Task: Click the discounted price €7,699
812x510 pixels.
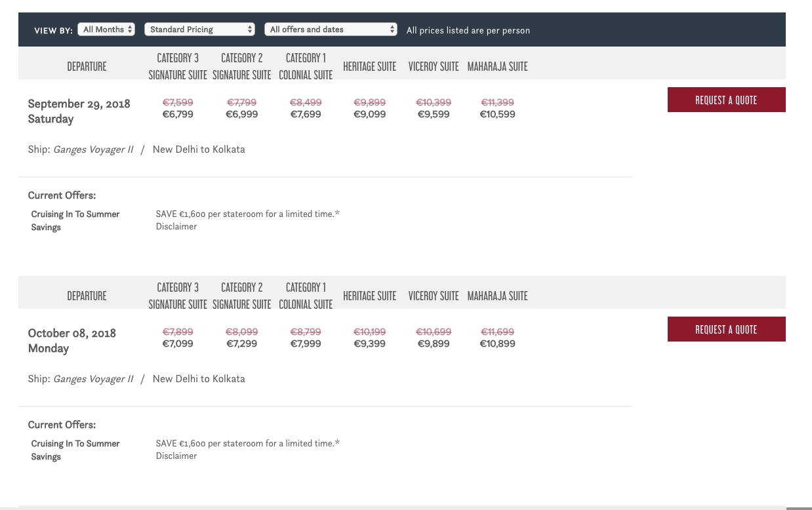Action: click(306, 114)
